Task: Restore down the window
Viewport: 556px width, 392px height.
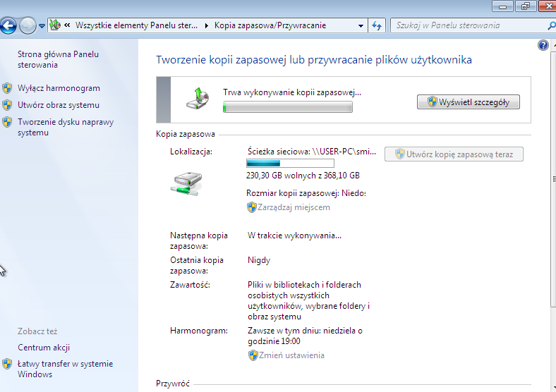Action: click(x=526, y=6)
